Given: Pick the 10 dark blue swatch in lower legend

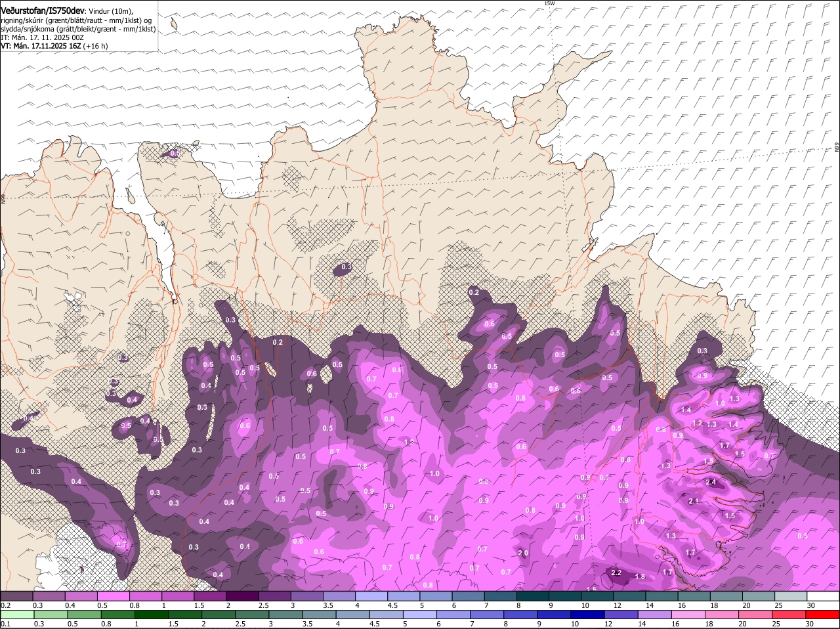Looking at the screenshot, I should (587, 615).
